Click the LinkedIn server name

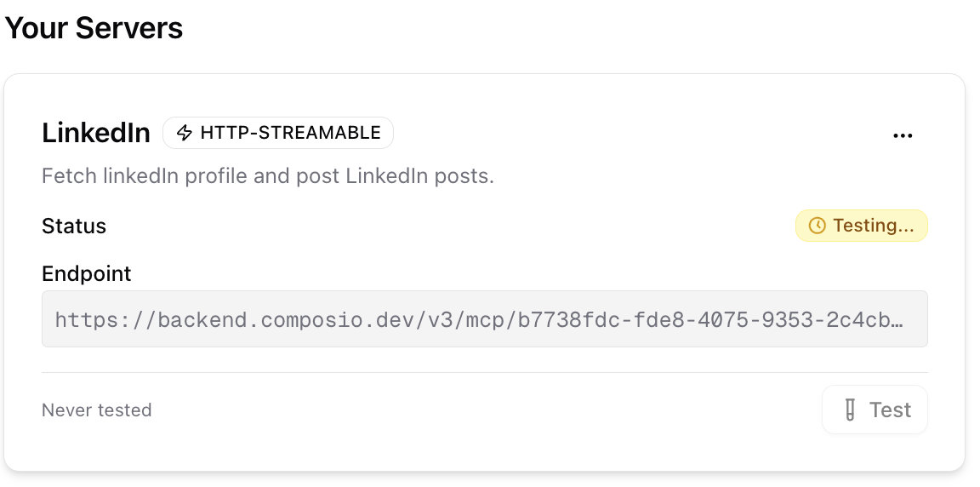click(96, 133)
